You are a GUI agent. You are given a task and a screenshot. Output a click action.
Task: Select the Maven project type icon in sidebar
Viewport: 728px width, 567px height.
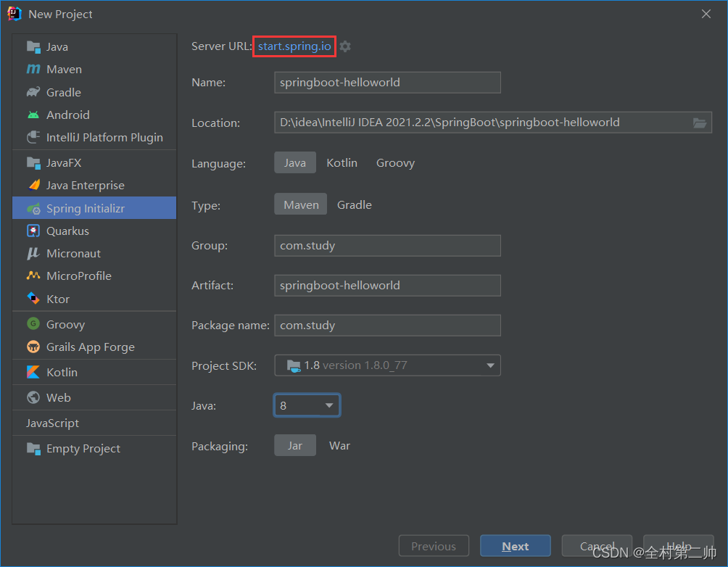[x=33, y=70]
